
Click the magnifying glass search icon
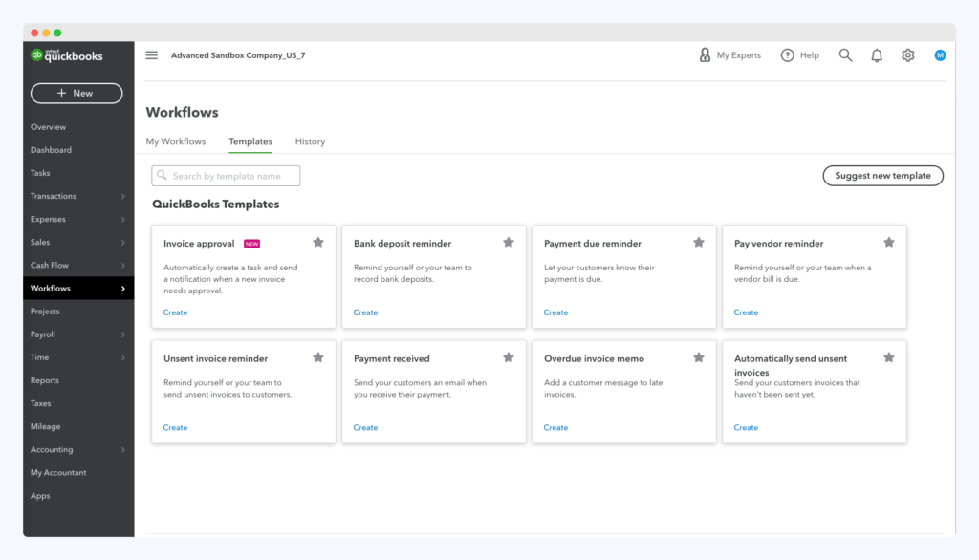845,55
